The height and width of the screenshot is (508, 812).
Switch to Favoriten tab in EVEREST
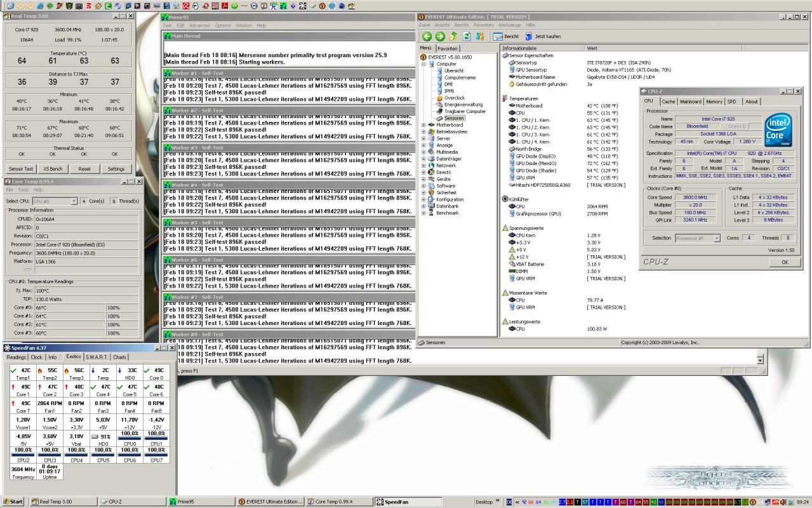(x=448, y=48)
